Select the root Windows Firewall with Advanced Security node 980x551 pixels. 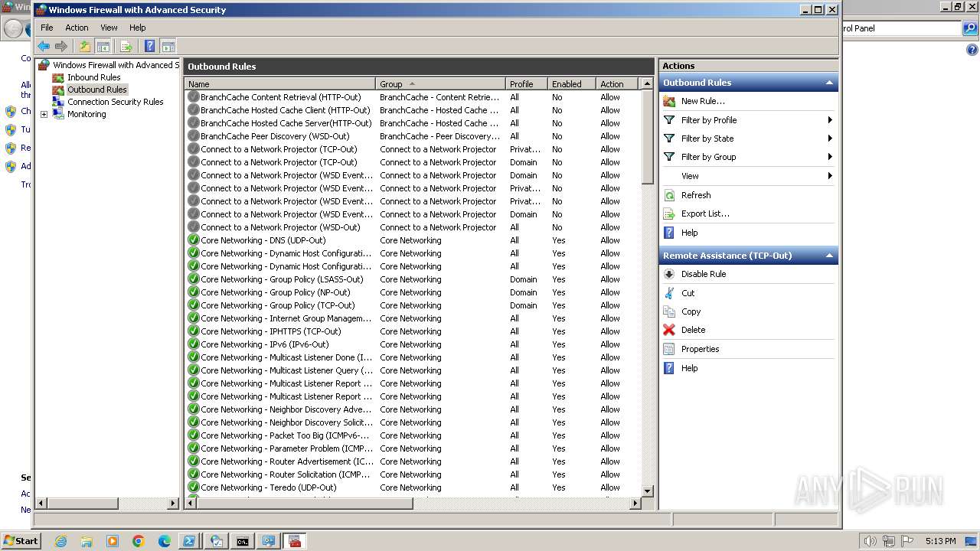point(115,65)
